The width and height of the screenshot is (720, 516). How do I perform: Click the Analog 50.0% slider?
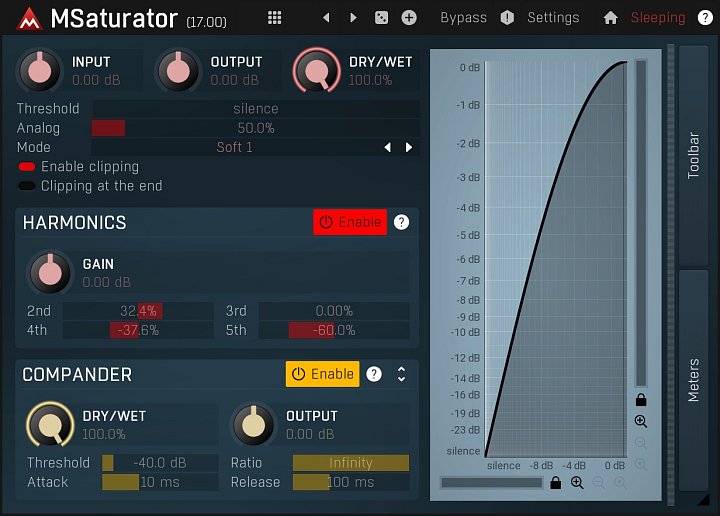coord(255,128)
